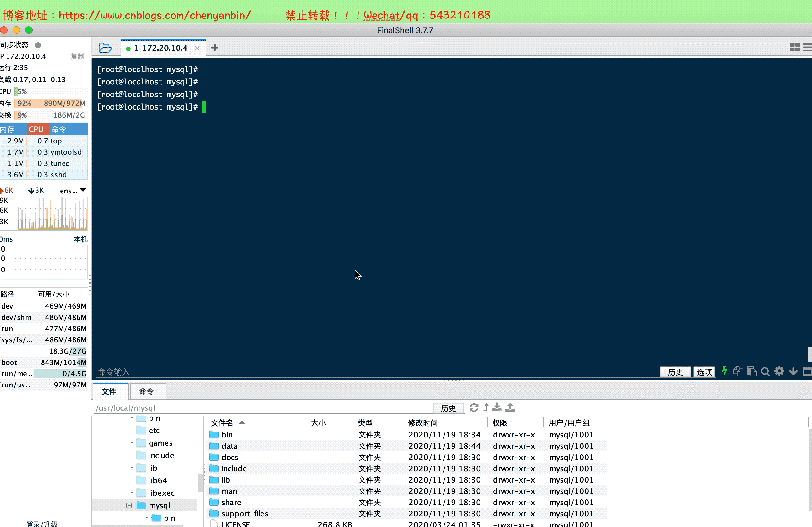Viewport: 812px width, 527px height.
Task: Sort by 类型 column header
Action: click(x=378, y=422)
